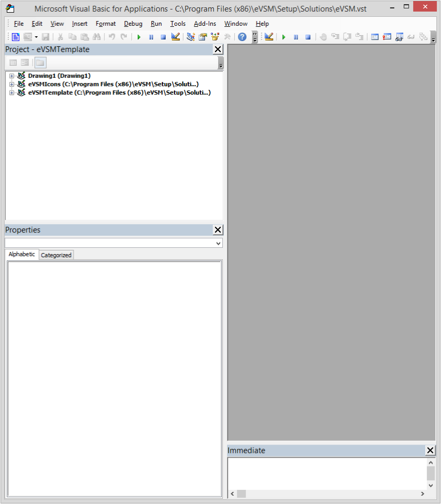Switch to the Categorized tab
Image resolution: width=441 pixels, height=504 pixels.
click(x=56, y=255)
